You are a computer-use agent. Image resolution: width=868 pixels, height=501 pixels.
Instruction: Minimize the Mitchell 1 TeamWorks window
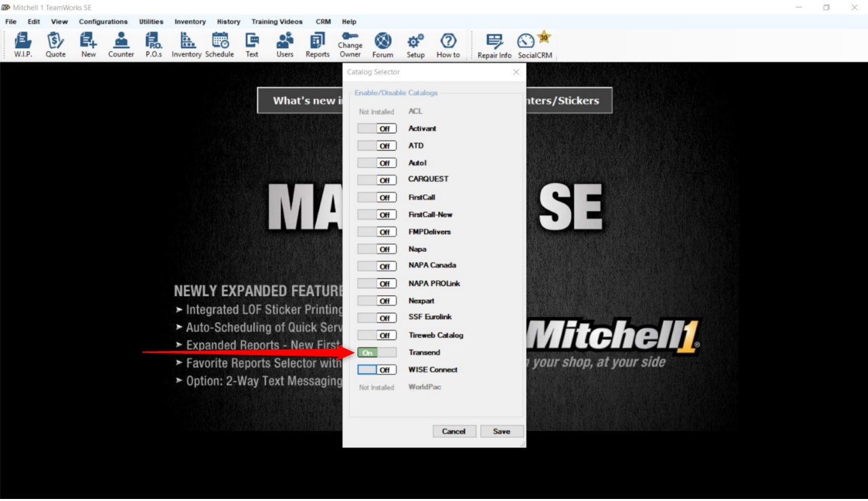tap(799, 7)
